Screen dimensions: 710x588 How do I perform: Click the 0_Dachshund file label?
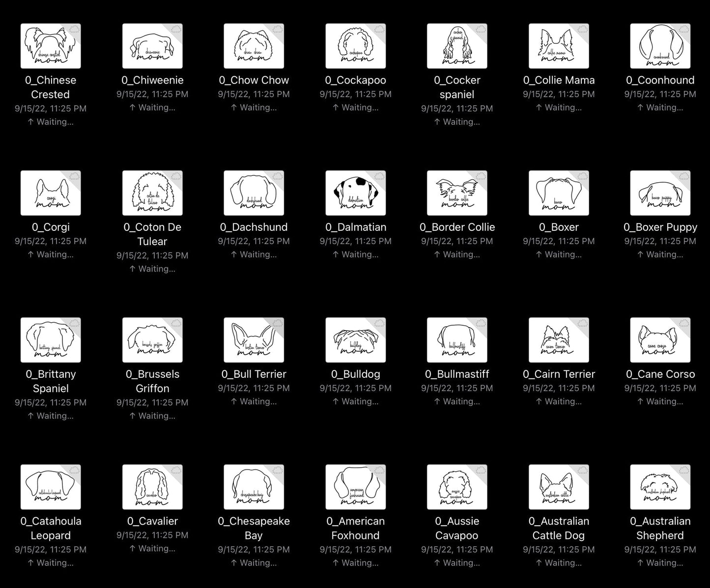click(254, 227)
